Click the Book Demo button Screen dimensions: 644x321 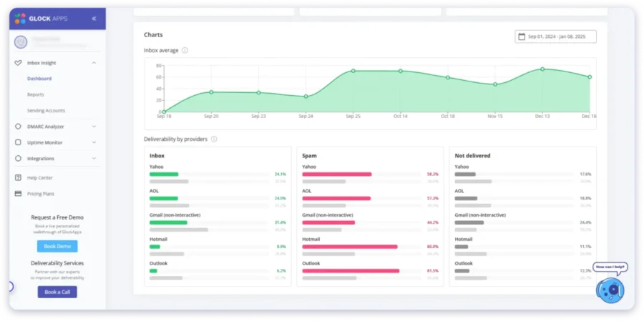[x=57, y=246]
